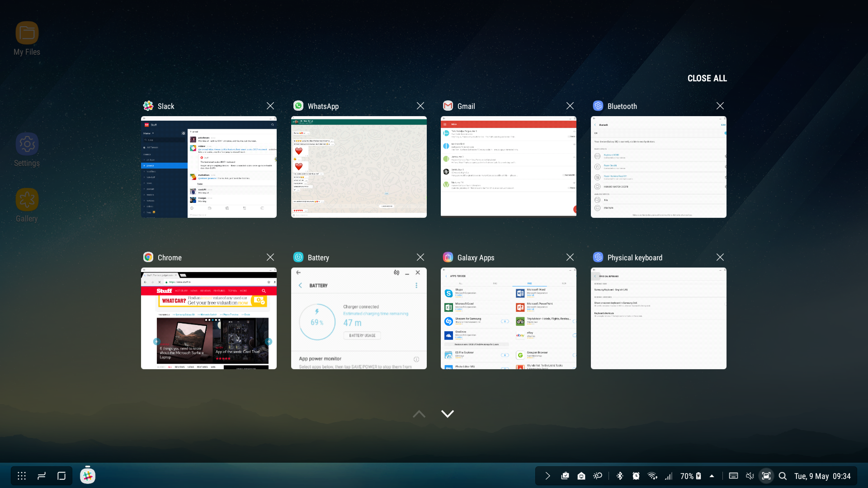Close the Physical keyboard recent card
Image resolution: width=868 pixels, height=488 pixels.
pos(720,257)
